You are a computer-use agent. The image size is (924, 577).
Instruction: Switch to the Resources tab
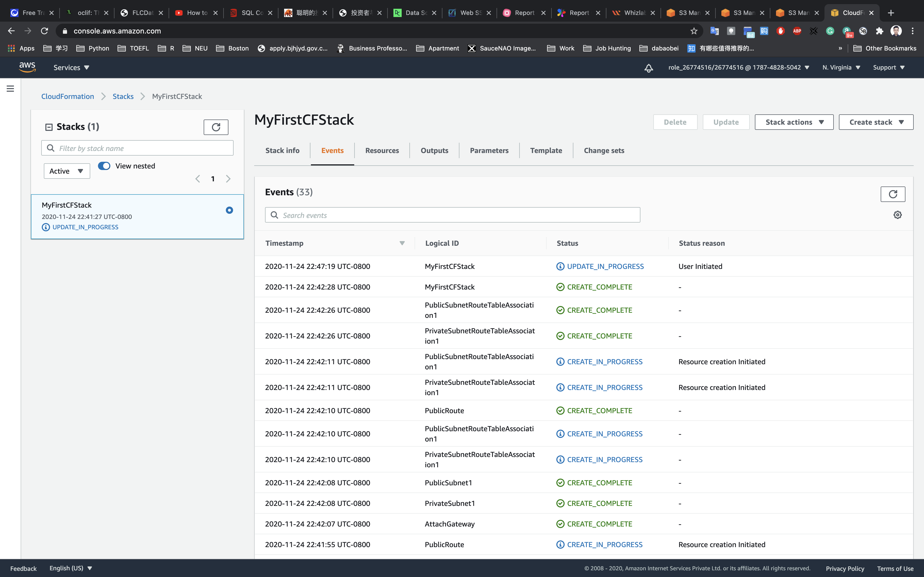pyautogui.click(x=382, y=150)
